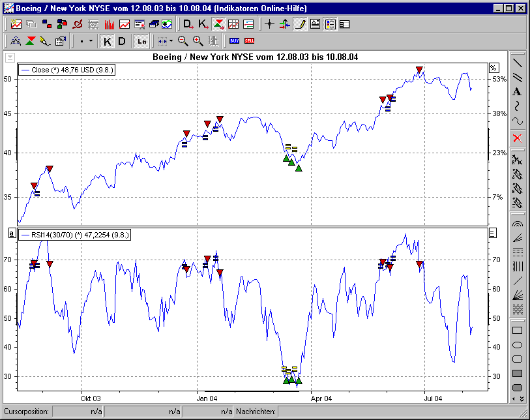Activate the red X delete-drawing tool
This screenshot has height=420, width=530.
pos(516,138)
